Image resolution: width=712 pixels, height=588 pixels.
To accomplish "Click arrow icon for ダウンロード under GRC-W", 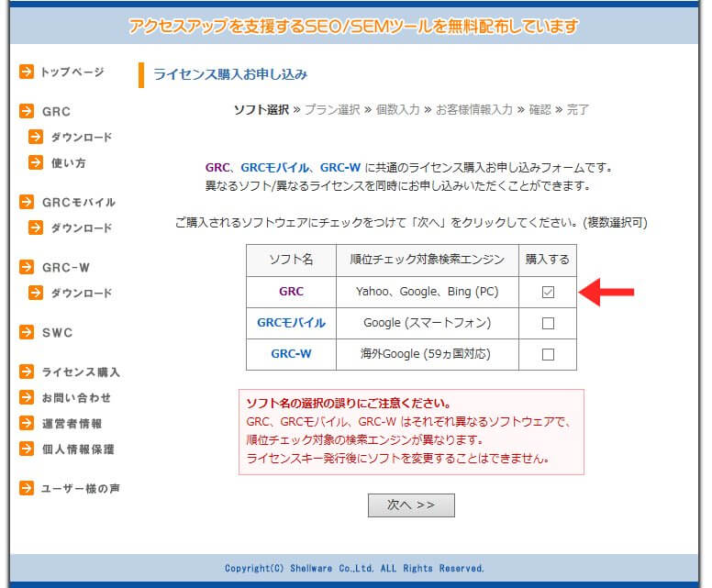I will (x=36, y=293).
